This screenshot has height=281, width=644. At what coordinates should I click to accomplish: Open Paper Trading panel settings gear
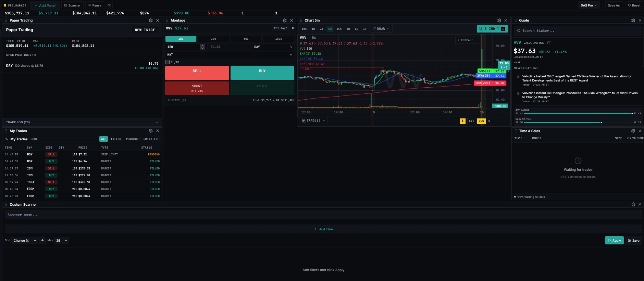[151, 21]
